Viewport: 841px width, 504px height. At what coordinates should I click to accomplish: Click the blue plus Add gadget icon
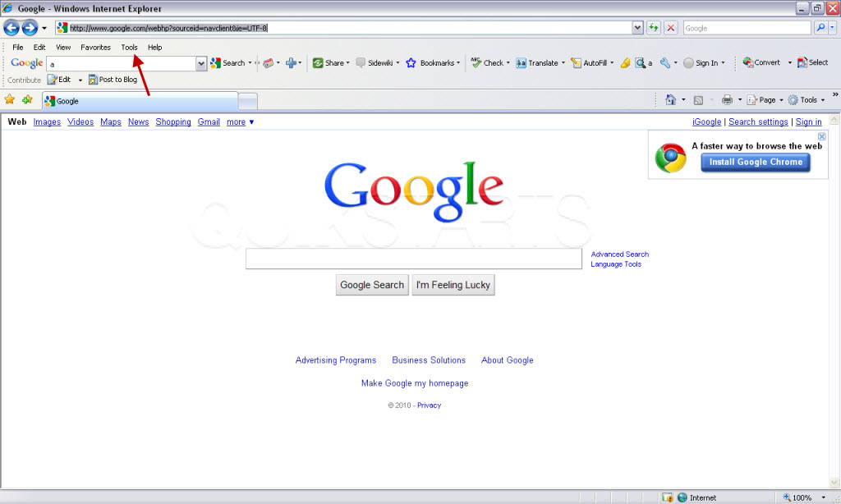291,62
